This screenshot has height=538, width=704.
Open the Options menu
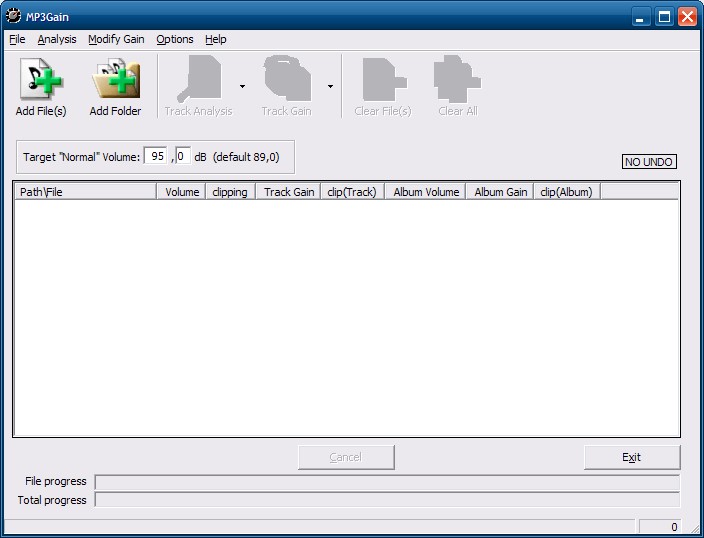175,39
